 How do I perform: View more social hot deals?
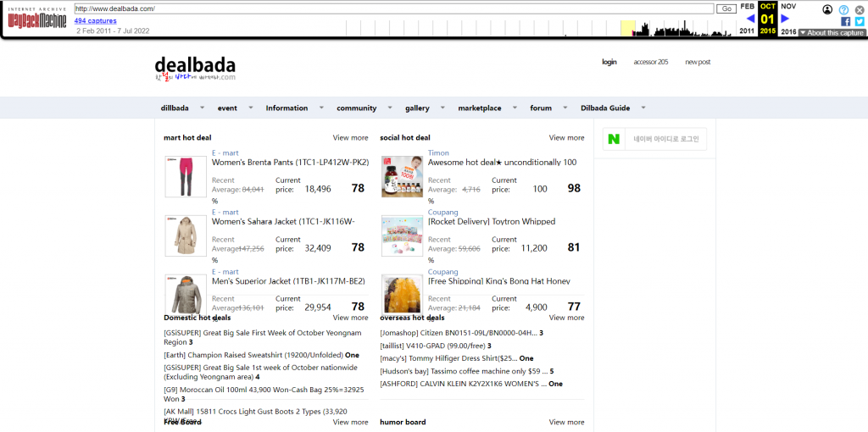click(x=566, y=138)
